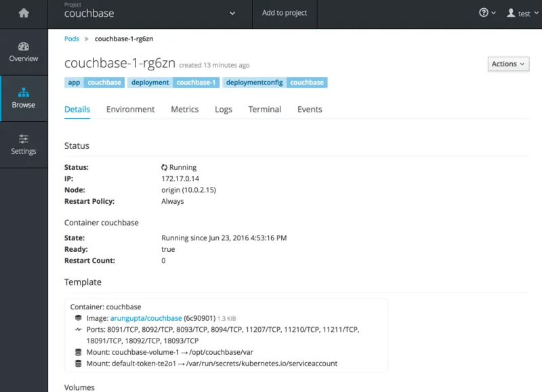Click the home icon in top bar
Screen dimensions: 542x392
(24, 13)
